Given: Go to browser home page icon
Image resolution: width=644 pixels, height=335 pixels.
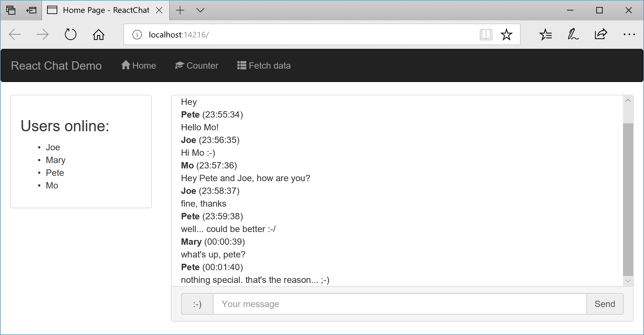Looking at the screenshot, I should [x=98, y=34].
